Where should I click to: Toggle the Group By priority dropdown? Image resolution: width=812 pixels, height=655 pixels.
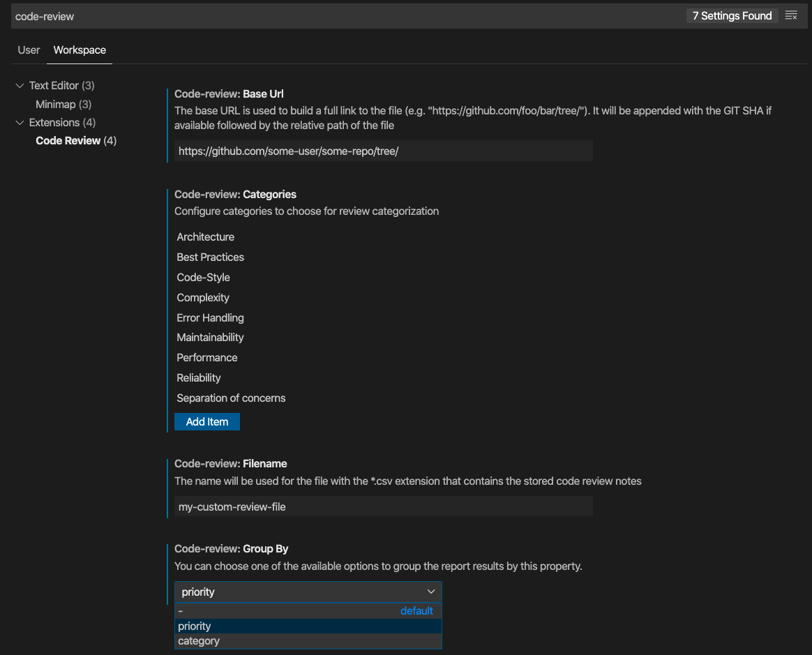tap(308, 592)
